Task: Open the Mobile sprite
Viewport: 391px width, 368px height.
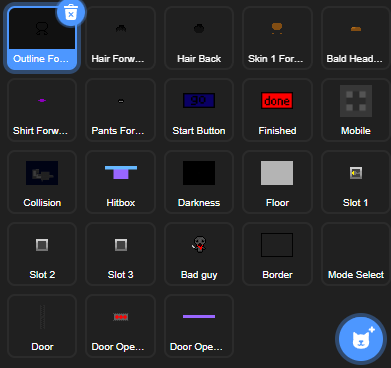Action: [x=356, y=110]
